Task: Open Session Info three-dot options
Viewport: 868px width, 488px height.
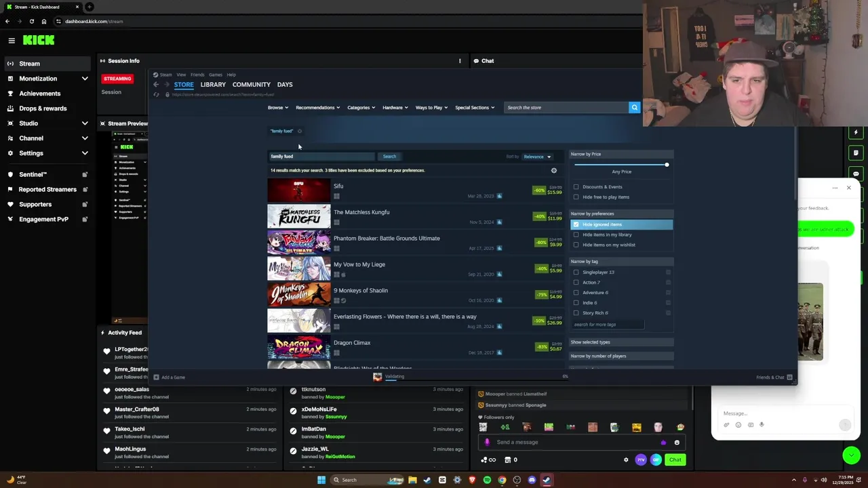Action: (x=460, y=61)
